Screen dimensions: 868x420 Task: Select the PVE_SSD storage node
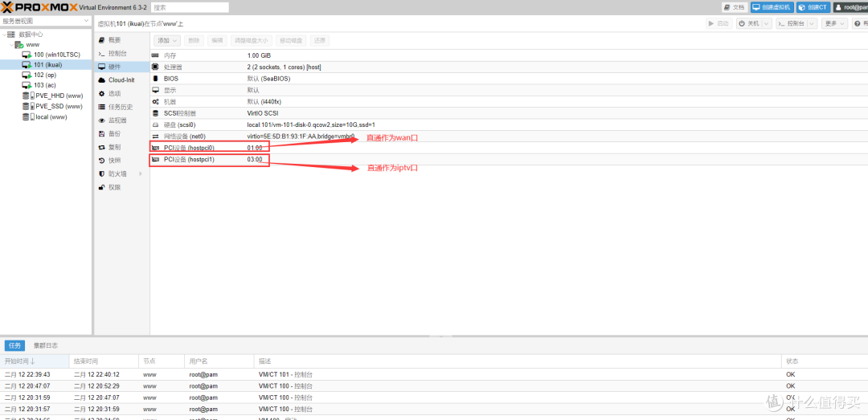59,106
